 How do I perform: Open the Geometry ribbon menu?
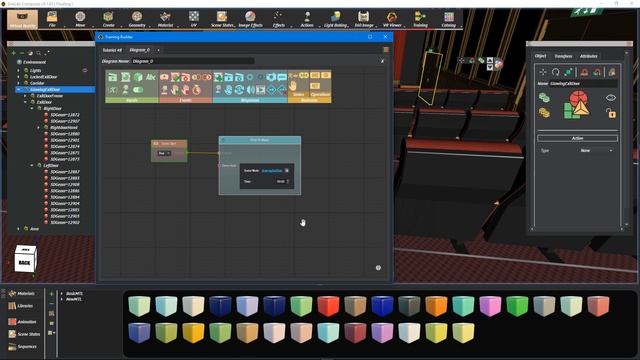tap(137, 19)
